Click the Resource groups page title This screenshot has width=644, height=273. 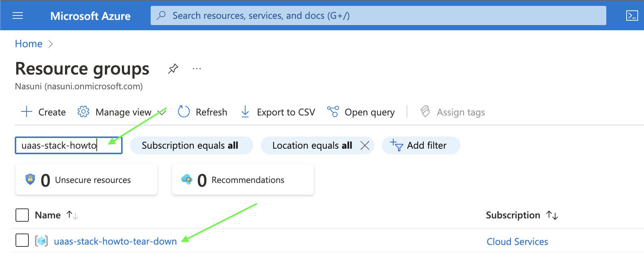[x=82, y=69]
